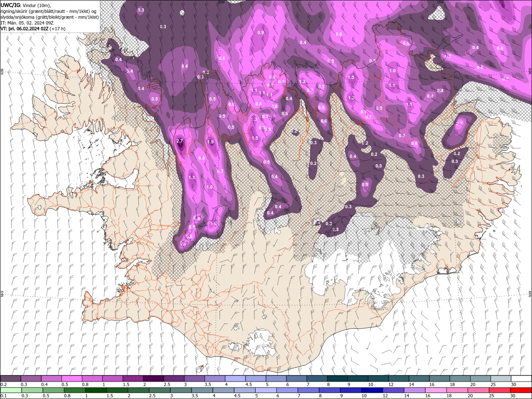Pick rain-scale pale green swatch between 0.1 and 0.3
The height and width of the screenshot is (399, 532).
pyautogui.click(x=11, y=390)
